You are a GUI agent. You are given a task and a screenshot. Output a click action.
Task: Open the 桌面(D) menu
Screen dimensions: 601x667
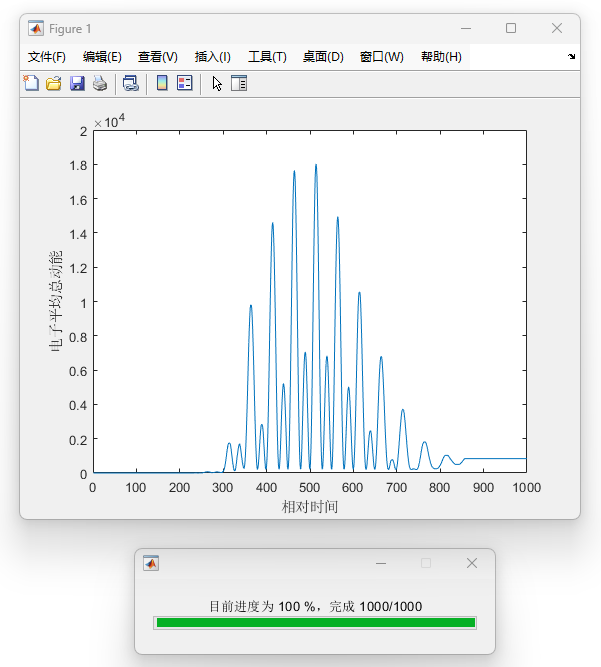[323, 57]
